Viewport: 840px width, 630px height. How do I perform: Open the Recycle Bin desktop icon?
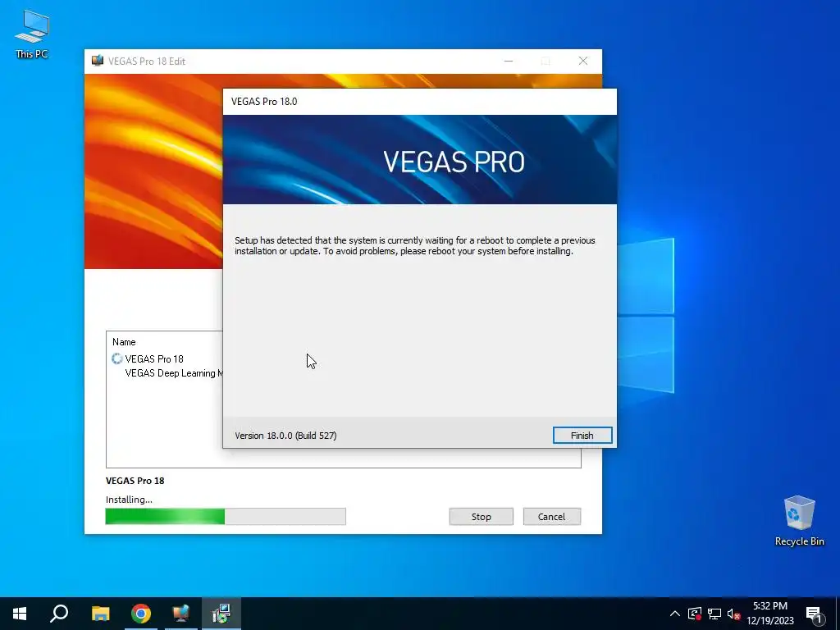[799, 521]
